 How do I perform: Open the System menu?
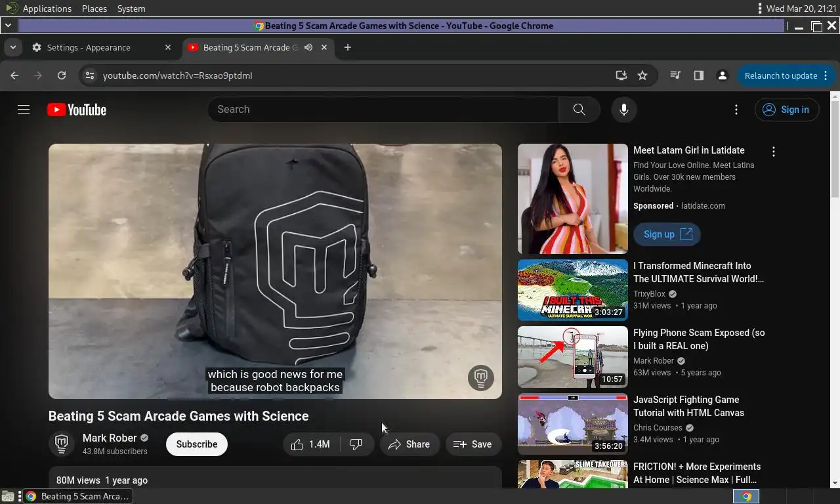(x=131, y=9)
